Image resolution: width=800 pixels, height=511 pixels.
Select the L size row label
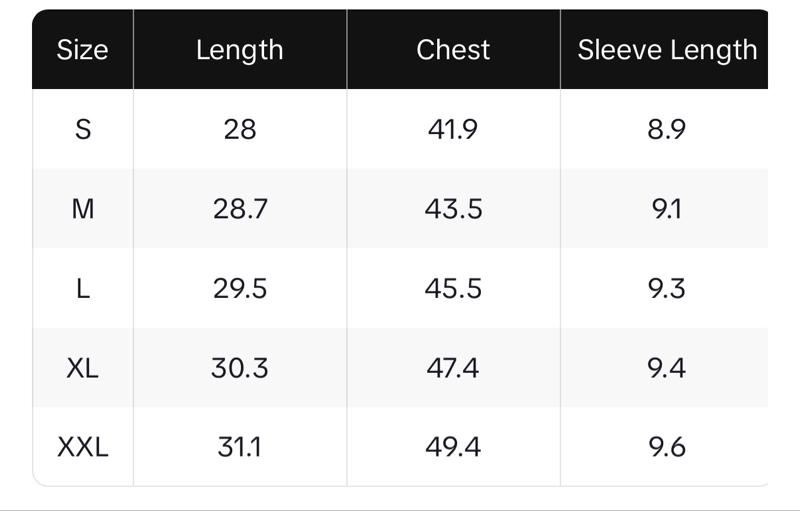83,288
